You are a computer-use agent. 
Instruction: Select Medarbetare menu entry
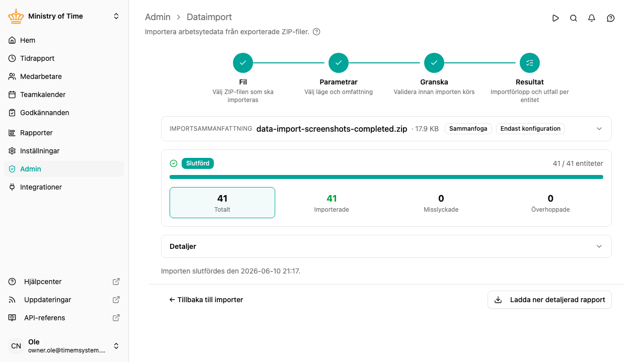tap(64, 76)
